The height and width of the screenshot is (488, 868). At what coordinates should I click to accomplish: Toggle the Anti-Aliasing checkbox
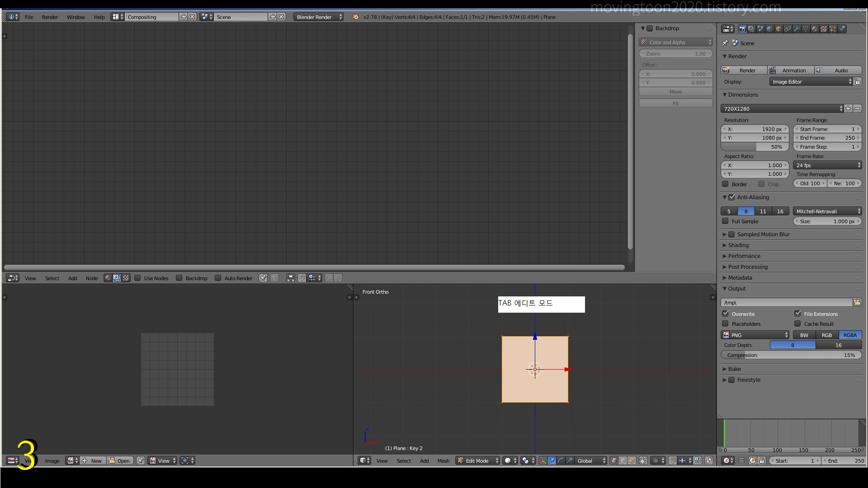coord(731,197)
